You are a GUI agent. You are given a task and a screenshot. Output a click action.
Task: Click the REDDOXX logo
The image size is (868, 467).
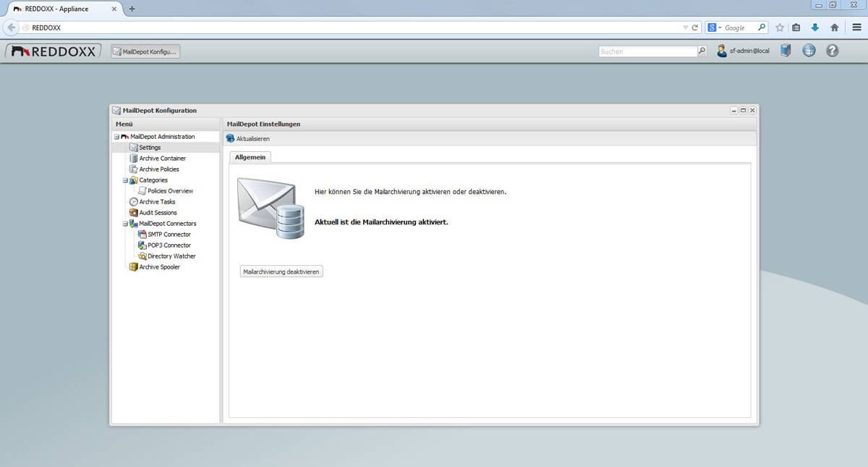(54, 51)
